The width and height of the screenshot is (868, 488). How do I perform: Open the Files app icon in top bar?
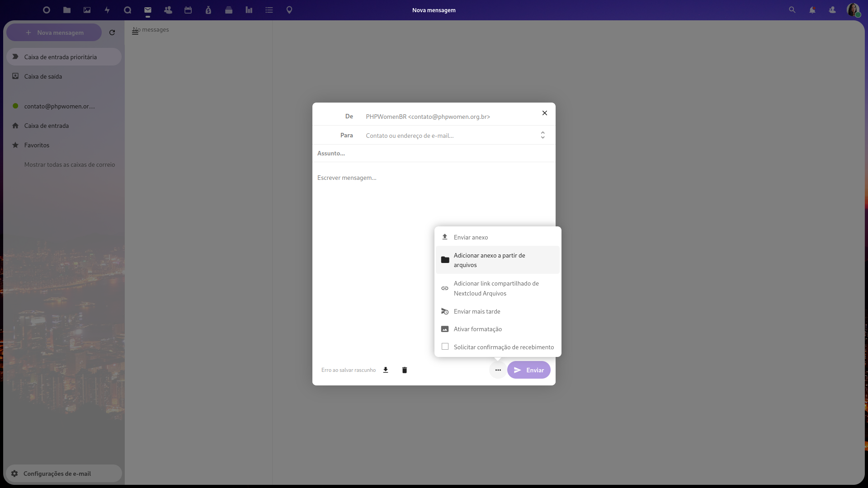(x=67, y=10)
